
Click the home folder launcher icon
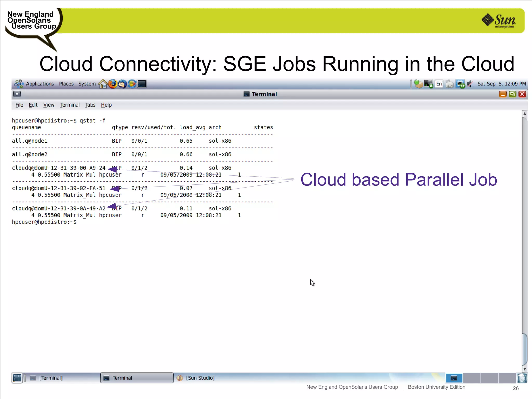click(103, 84)
